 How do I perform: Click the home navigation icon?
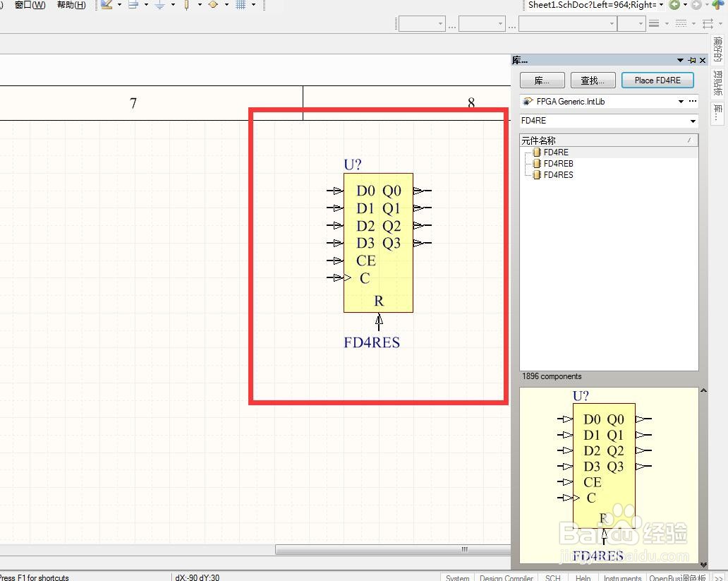(718, 5)
